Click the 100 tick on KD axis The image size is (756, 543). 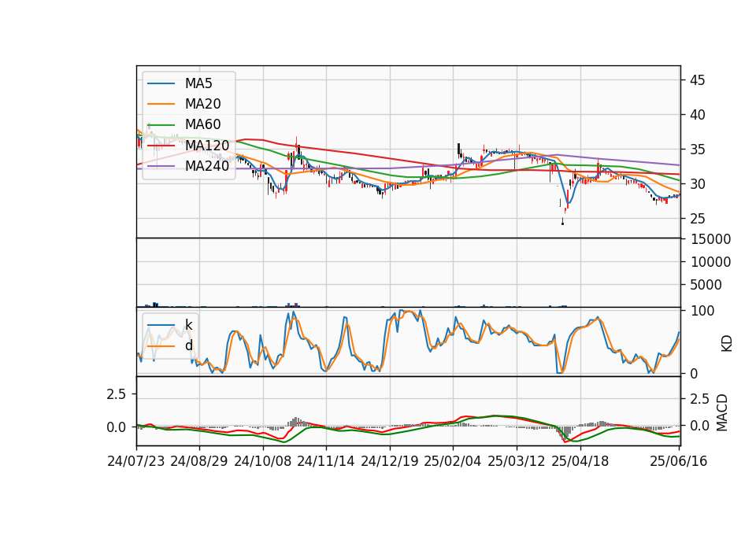click(702, 311)
